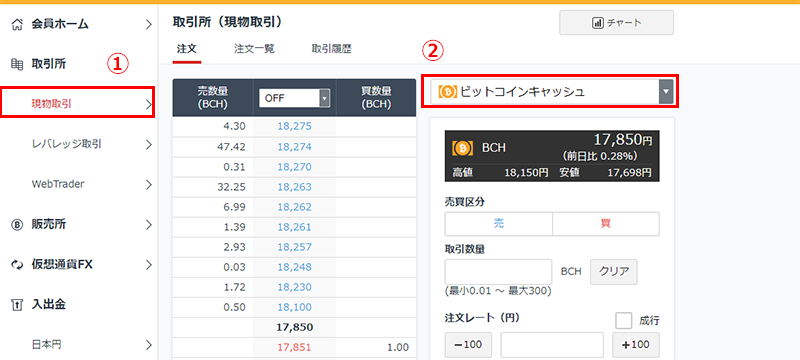This screenshot has height=360, width=800.
Task: Click the BCH coin icon in price panel
Action: [463, 148]
